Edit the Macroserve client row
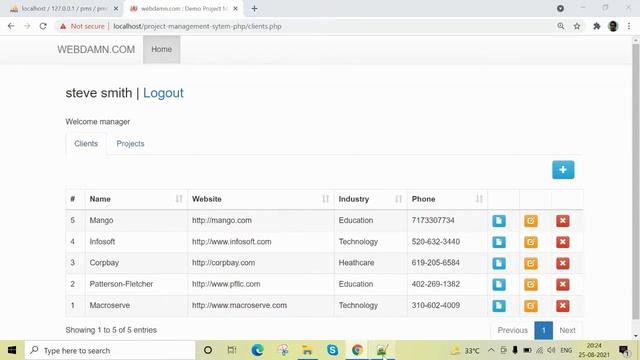The image size is (640, 360). 531,306
